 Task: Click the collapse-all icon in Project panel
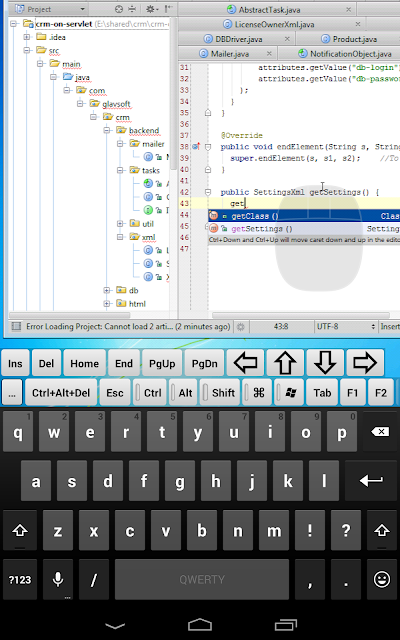(132, 9)
